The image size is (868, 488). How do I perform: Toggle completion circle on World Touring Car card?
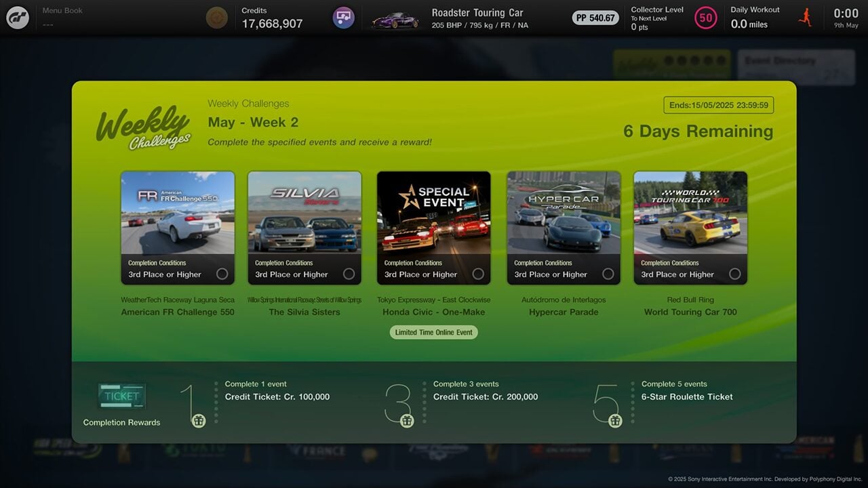pos(734,274)
